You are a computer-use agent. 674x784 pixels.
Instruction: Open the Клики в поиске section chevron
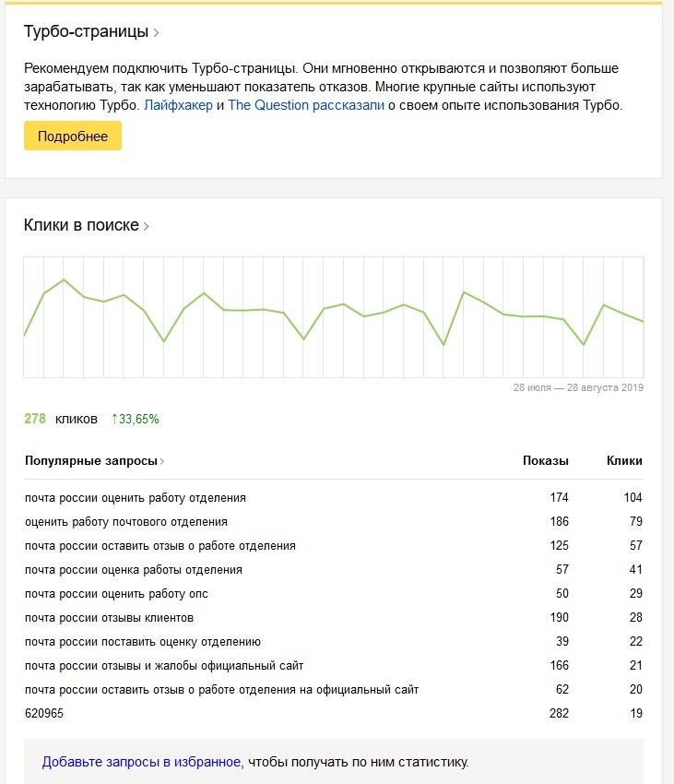[147, 226]
